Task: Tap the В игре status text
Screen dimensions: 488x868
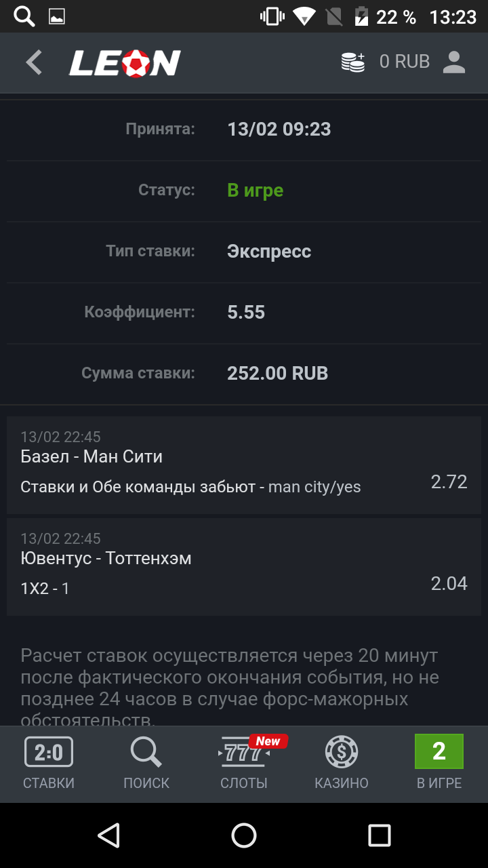Action: [256, 191]
